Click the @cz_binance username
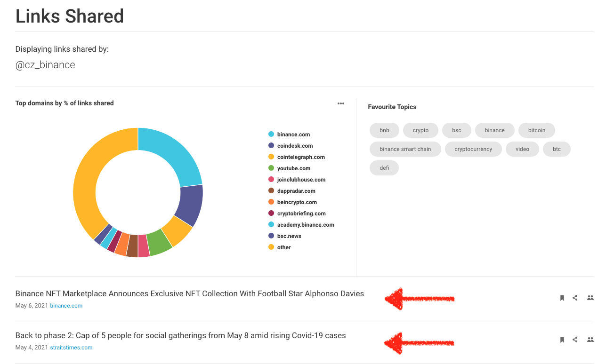The image size is (606, 364). tap(45, 64)
